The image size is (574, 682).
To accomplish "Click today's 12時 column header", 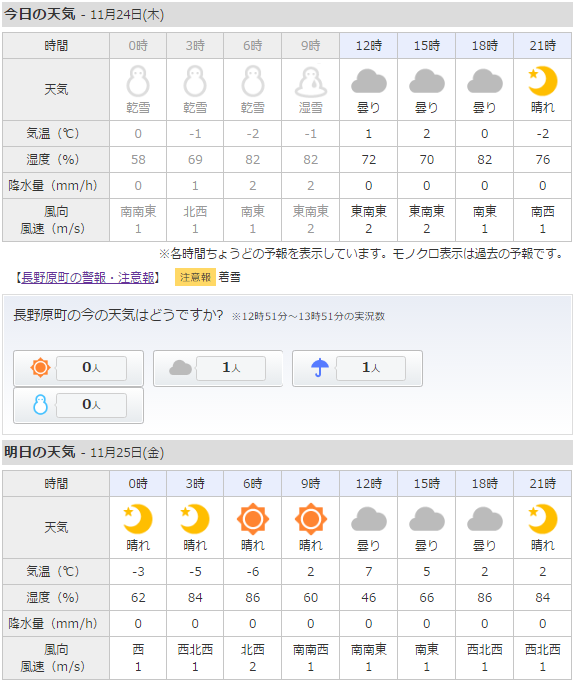I will (369, 45).
